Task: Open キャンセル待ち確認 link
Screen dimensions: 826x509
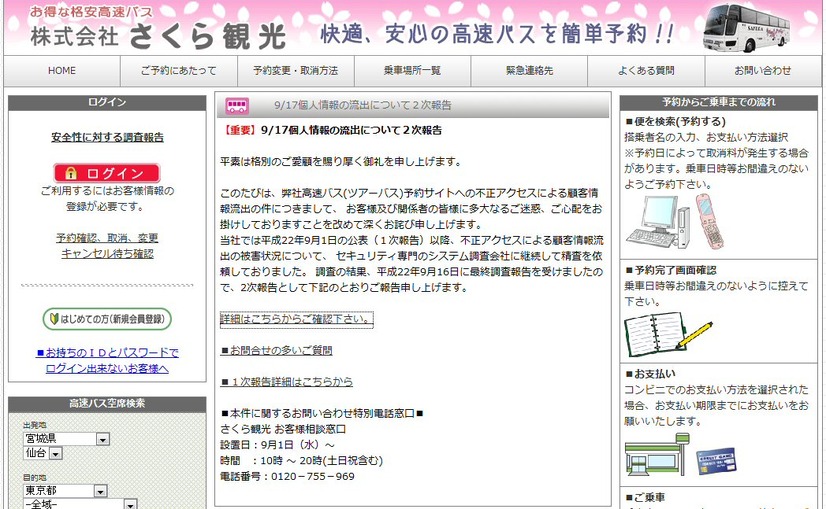Action: pos(107,254)
